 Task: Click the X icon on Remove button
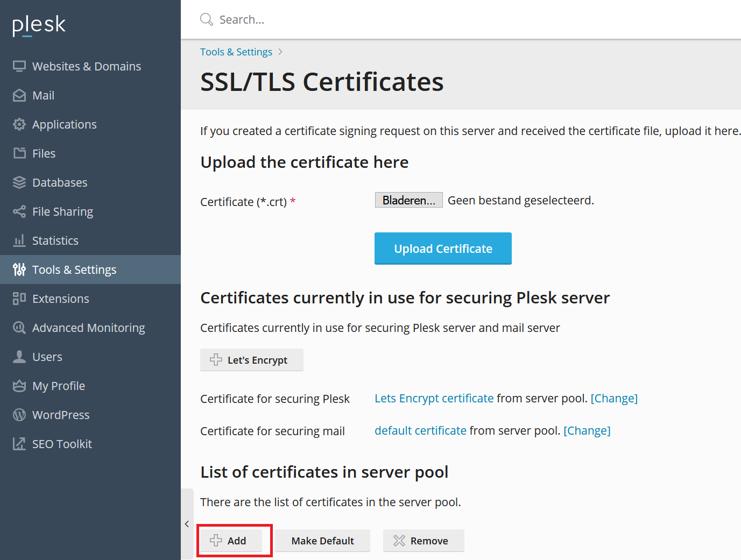399,541
